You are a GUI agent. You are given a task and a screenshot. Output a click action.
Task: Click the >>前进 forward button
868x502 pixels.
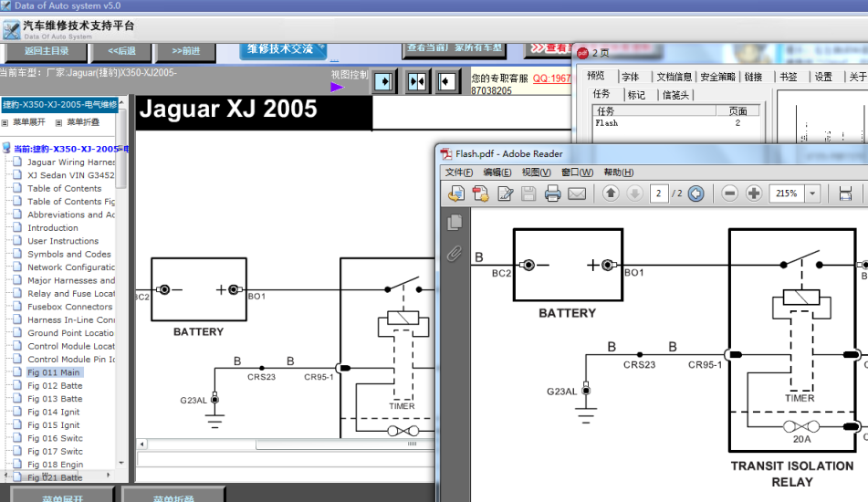click(185, 51)
